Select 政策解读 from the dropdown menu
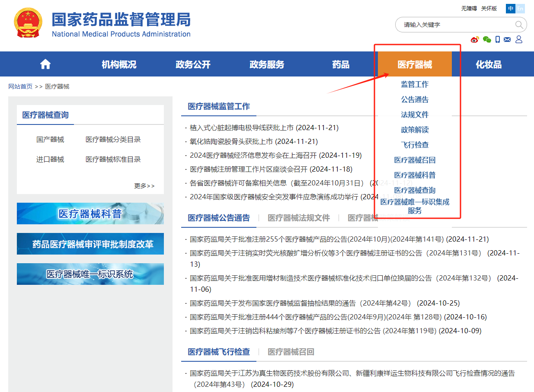Viewport: 534px width, 392px height. [415, 130]
